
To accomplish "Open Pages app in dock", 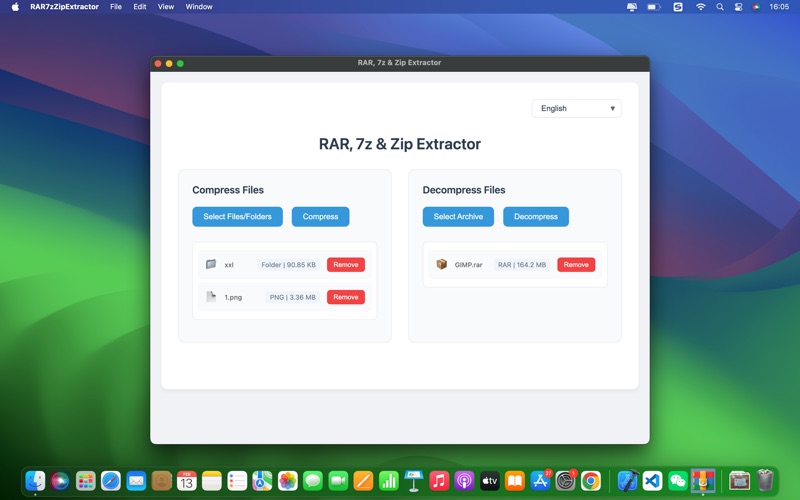I will tap(363, 481).
